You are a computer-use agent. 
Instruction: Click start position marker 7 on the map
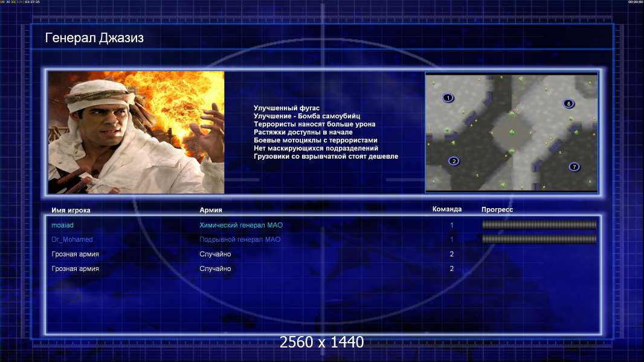point(574,167)
